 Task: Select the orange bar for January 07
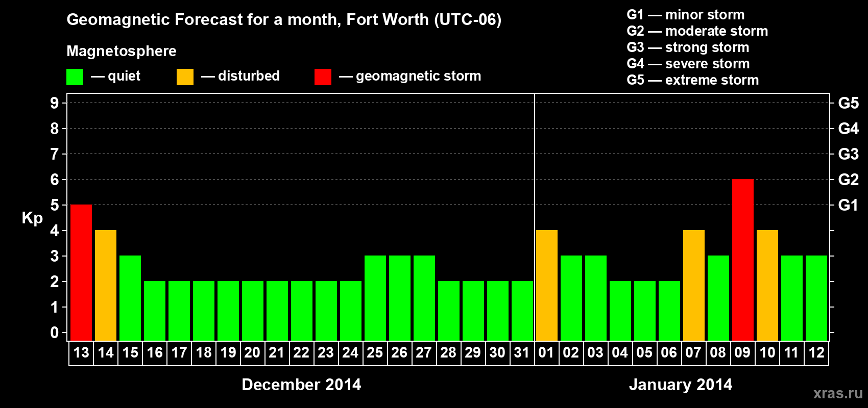[x=694, y=286]
